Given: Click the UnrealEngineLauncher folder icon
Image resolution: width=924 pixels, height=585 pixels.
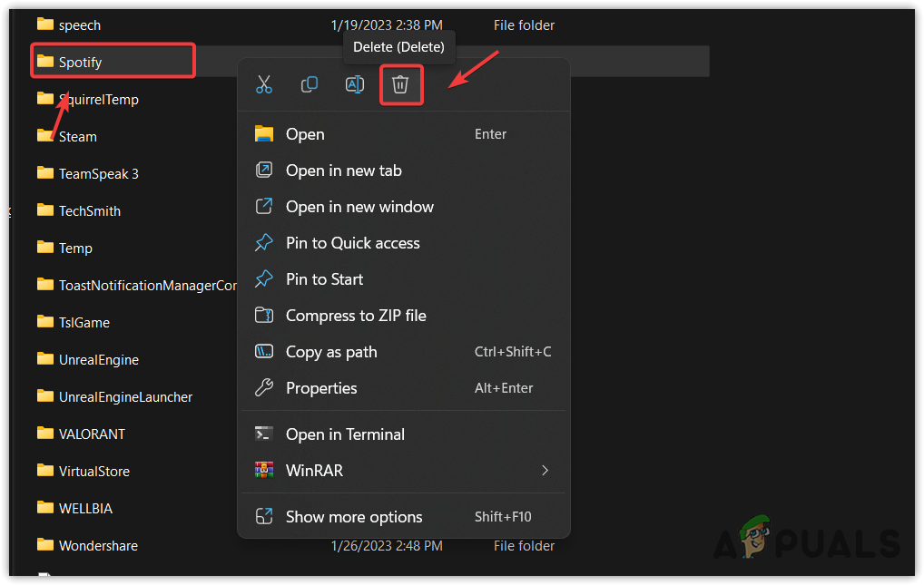Looking at the screenshot, I should [45, 396].
